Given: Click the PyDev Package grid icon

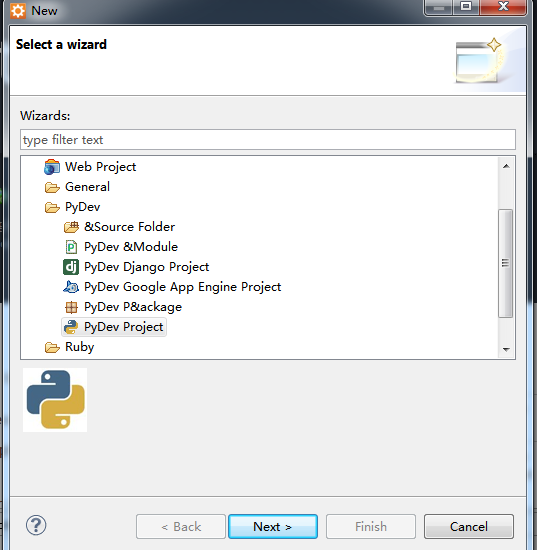Looking at the screenshot, I should coord(71,307).
